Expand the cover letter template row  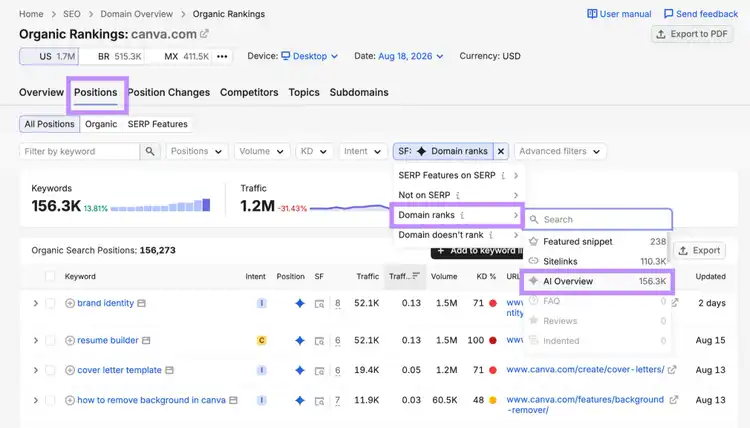pyautogui.click(x=35, y=370)
